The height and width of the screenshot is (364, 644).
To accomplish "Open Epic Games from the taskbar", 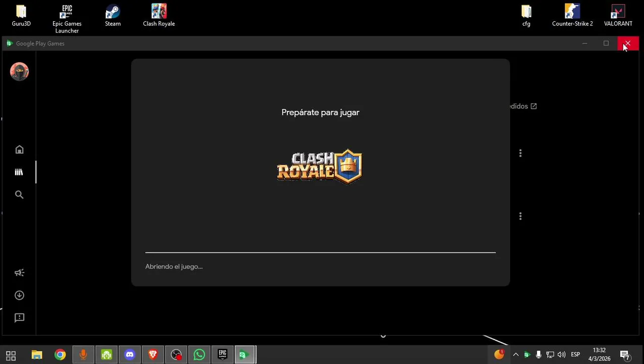I will click(223, 355).
